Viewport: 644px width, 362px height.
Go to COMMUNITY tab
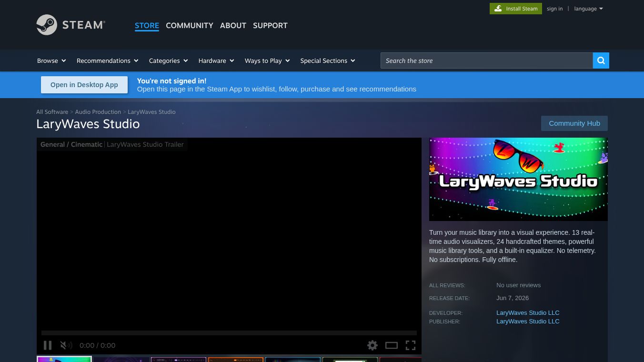click(190, 25)
